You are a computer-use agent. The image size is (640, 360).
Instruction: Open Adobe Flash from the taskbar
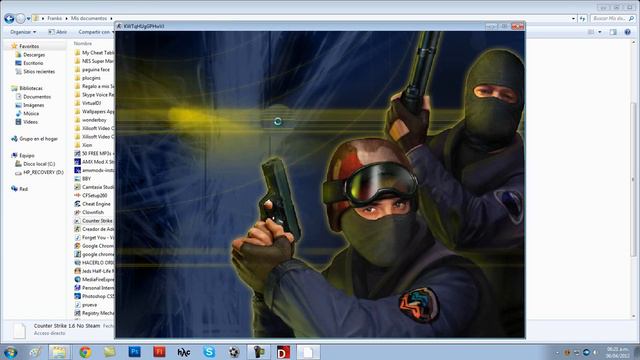[159, 351]
